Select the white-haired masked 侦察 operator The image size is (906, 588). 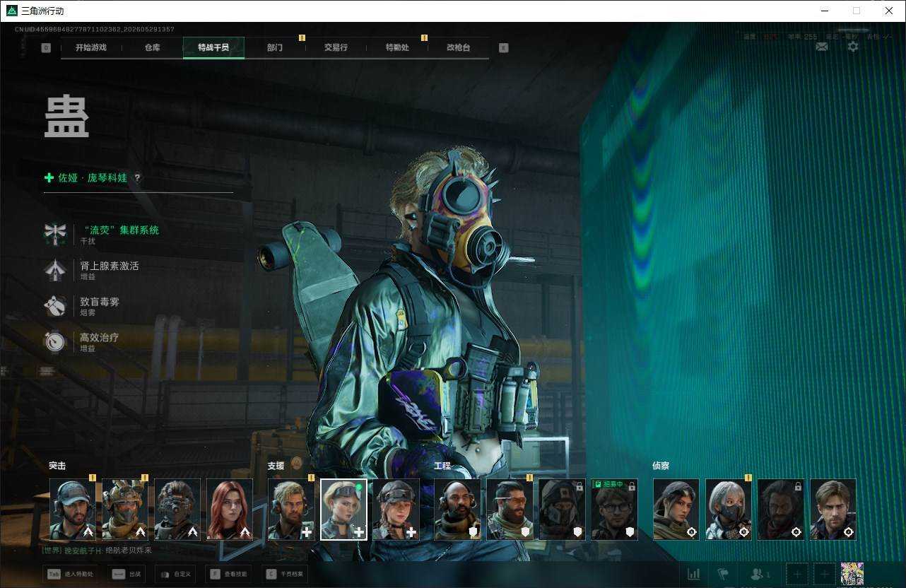pyautogui.click(x=729, y=510)
